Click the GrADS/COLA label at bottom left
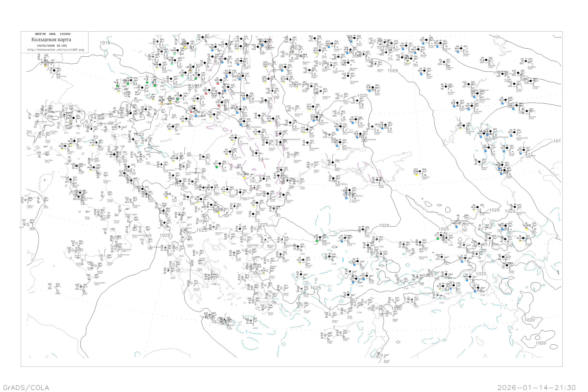The image size is (588, 392). pyautogui.click(x=26, y=387)
